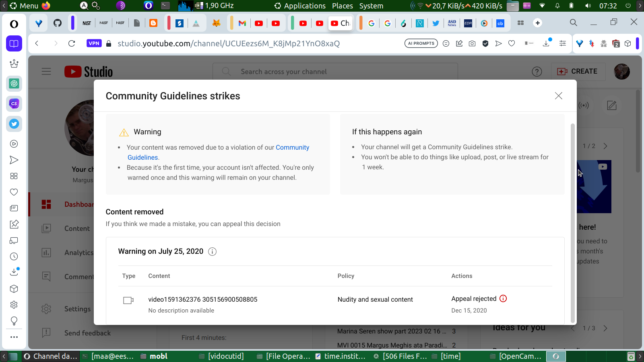The width and height of the screenshot is (644, 362).
Task: Open the tab search magnifier icon
Action: pos(574,23)
